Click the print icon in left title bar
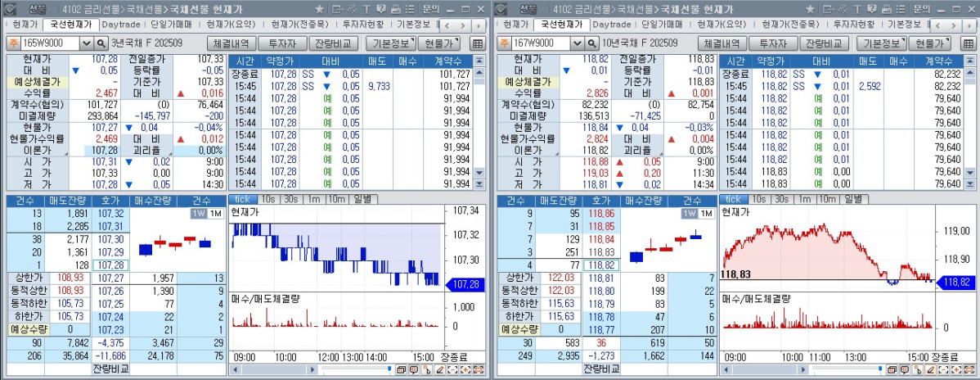The height and width of the screenshot is (380, 980). 395,8
